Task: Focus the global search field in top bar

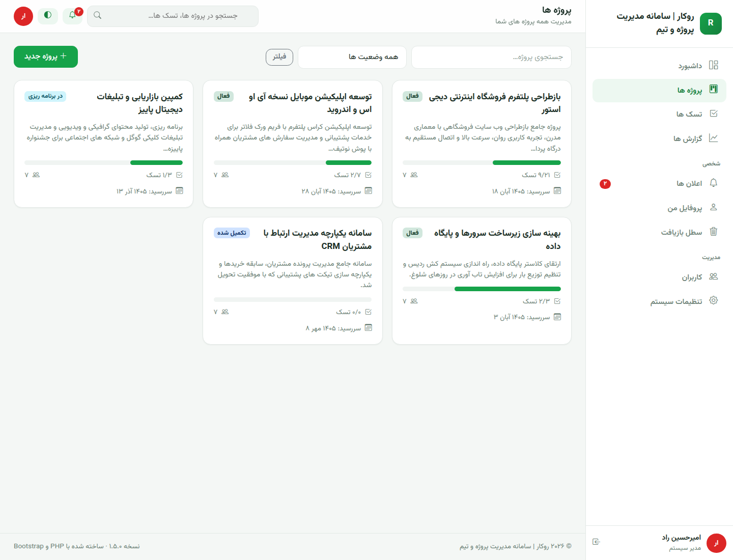Action: pyautogui.click(x=173, y=16)
